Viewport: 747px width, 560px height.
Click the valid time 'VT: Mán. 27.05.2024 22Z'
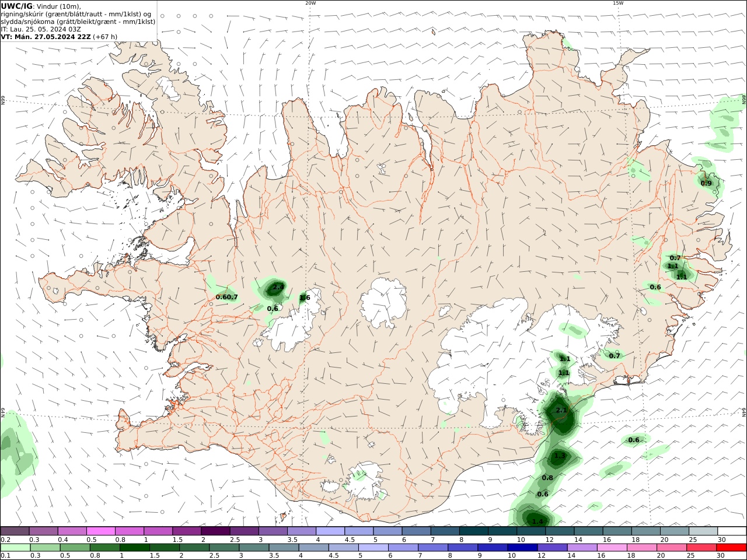click(46, 36)
